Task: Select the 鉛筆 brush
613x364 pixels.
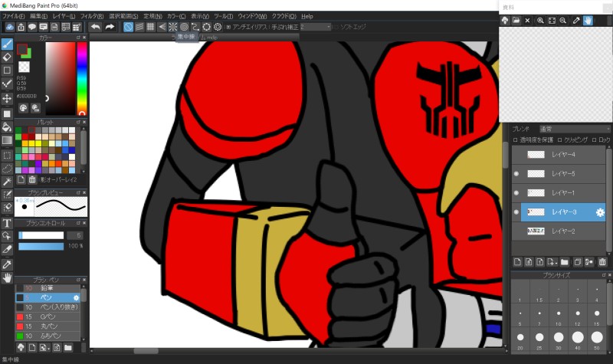Action: (x=48, y=288)
